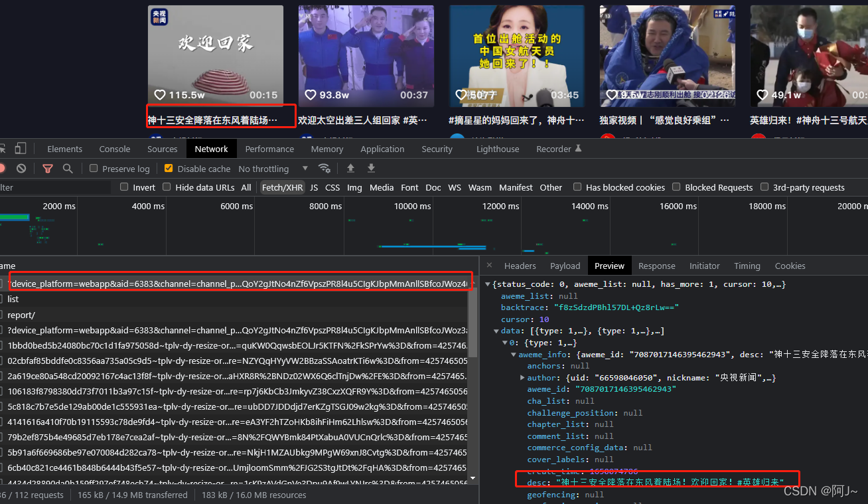The width and height of the screenshot is (868, 504).
Task: Filter requests by Img type
Action: pyautogui.click(x=354, y=187)
